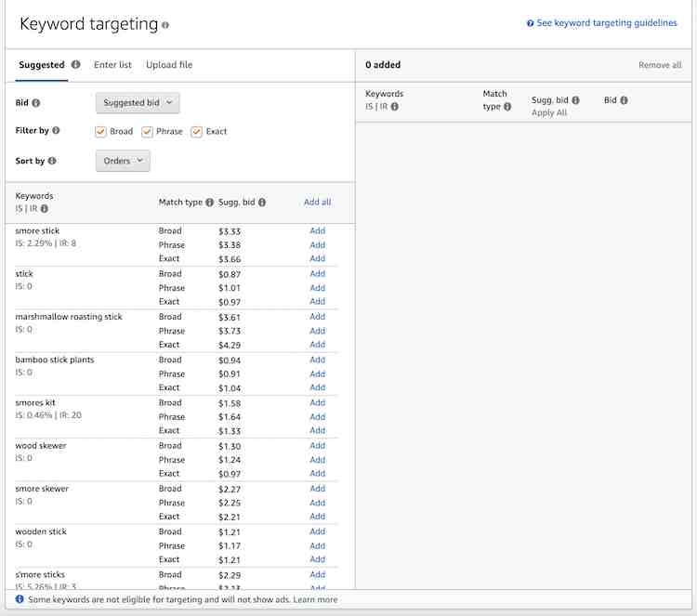Click Remove all in the added panel

(660, 65)
